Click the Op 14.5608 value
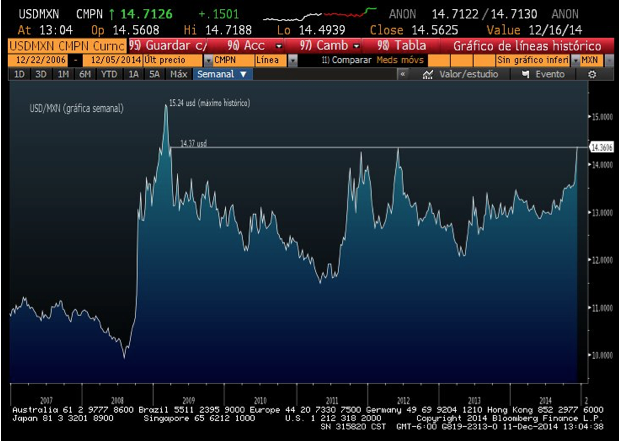 (136, 30)
